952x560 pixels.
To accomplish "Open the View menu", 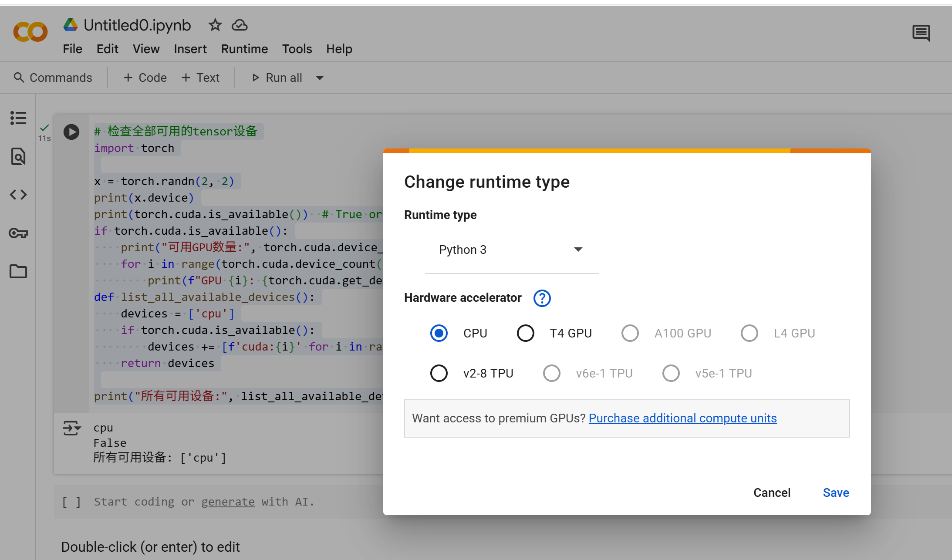I will click(x=146, y=49).
